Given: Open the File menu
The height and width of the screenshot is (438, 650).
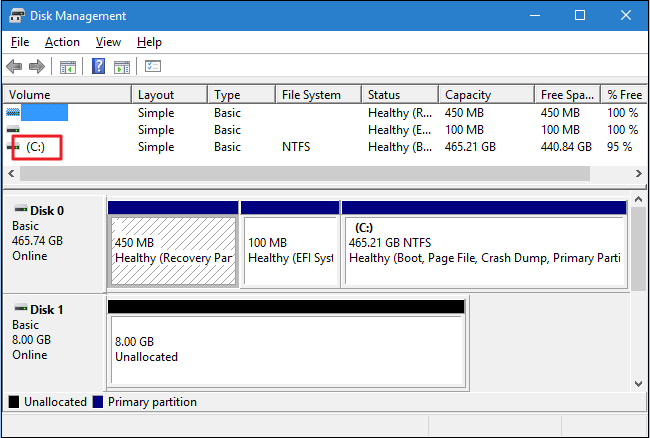Looking at the screenshot, I should [x=20, y=42].
